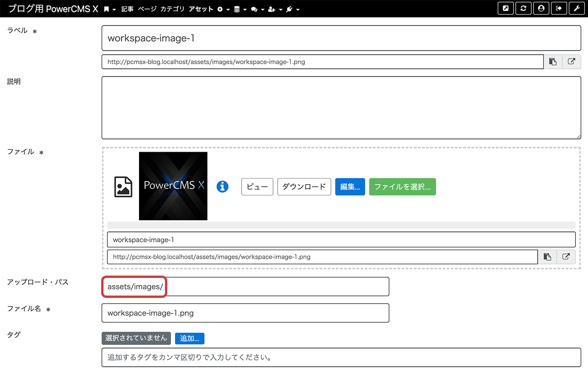588x374 pixels.
Task: Copy the label URL with the clipboard icon
Action: tap(553, 62)
